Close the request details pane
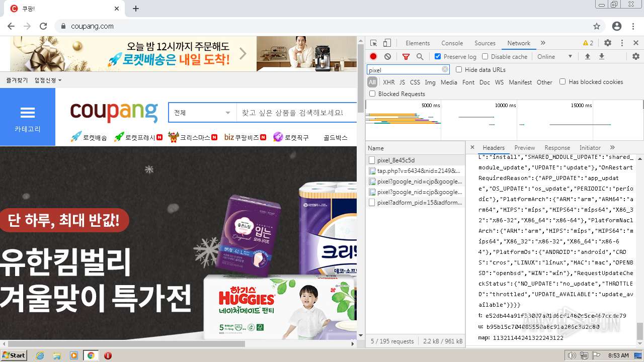The width and height of the screenshot is (644, 362). (x=472, y=147)
